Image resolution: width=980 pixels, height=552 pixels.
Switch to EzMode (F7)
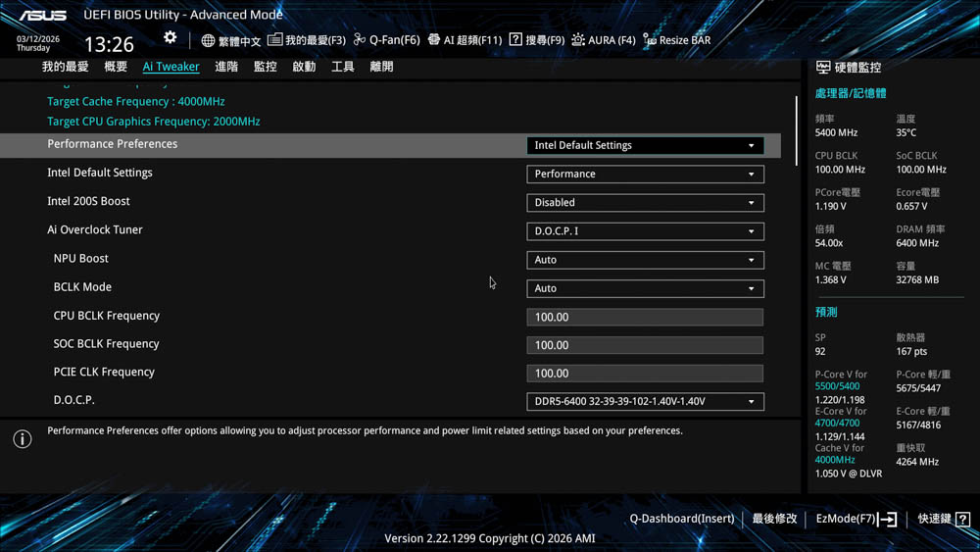tap(856, 519)
